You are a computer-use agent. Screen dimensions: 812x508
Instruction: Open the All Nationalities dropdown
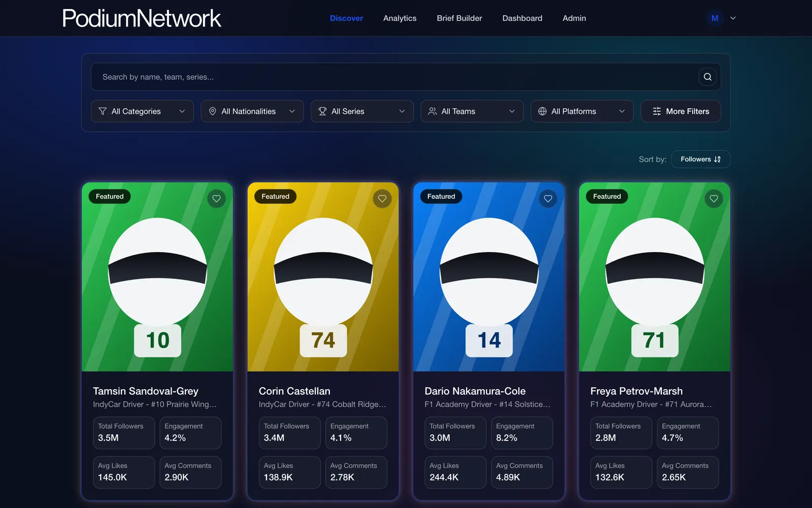[252, 111]
